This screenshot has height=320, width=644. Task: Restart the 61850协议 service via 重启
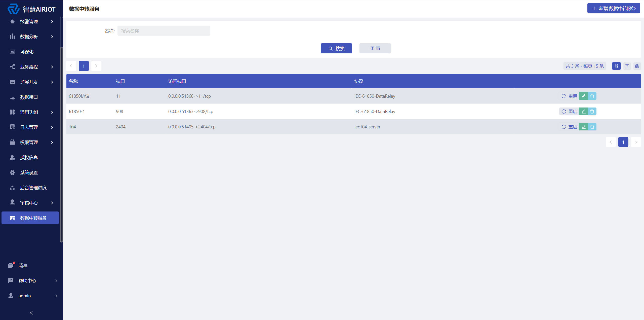click(x=569, y=96)
